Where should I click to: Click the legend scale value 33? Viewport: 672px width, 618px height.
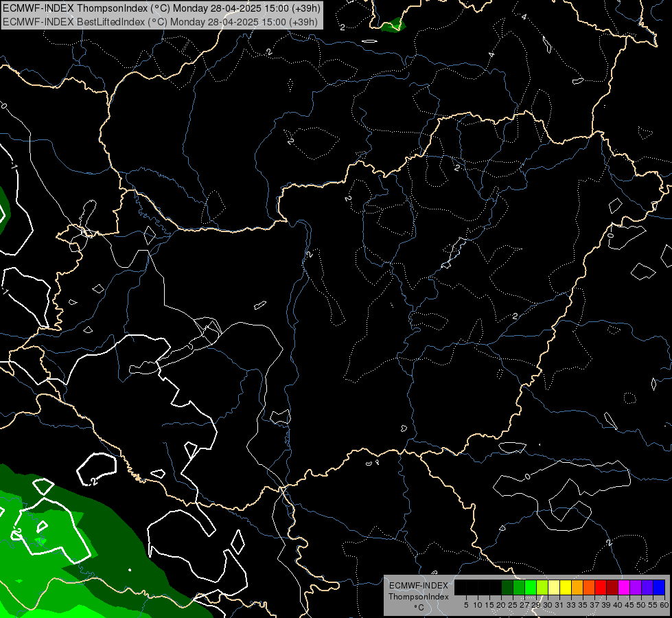pyautogui.click(x=571, y=605)
